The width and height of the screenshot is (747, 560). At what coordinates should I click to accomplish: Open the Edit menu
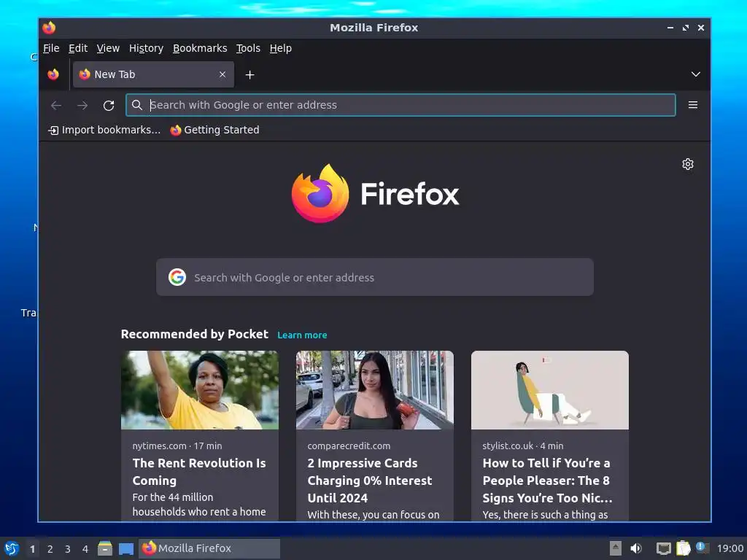[x=77, y=48]
